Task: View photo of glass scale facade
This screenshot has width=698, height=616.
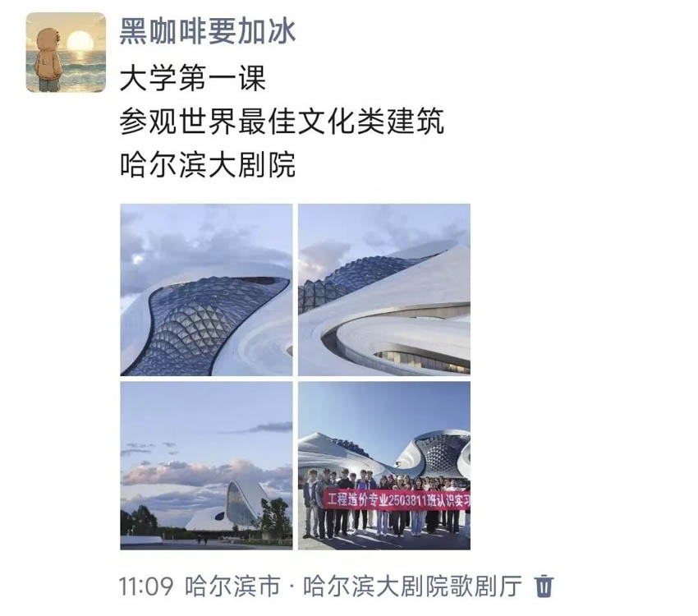Action: click(x=206, y=290)
